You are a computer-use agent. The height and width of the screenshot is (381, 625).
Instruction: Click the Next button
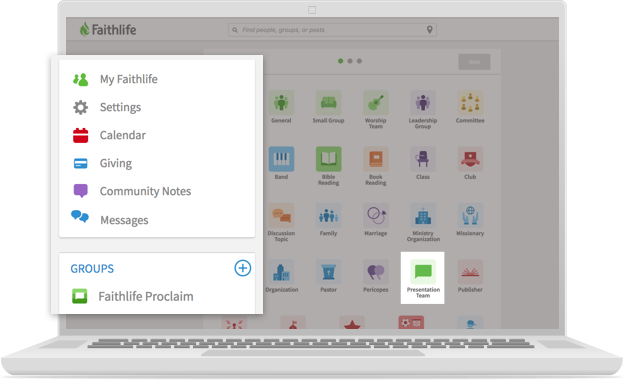pos(474,62)
